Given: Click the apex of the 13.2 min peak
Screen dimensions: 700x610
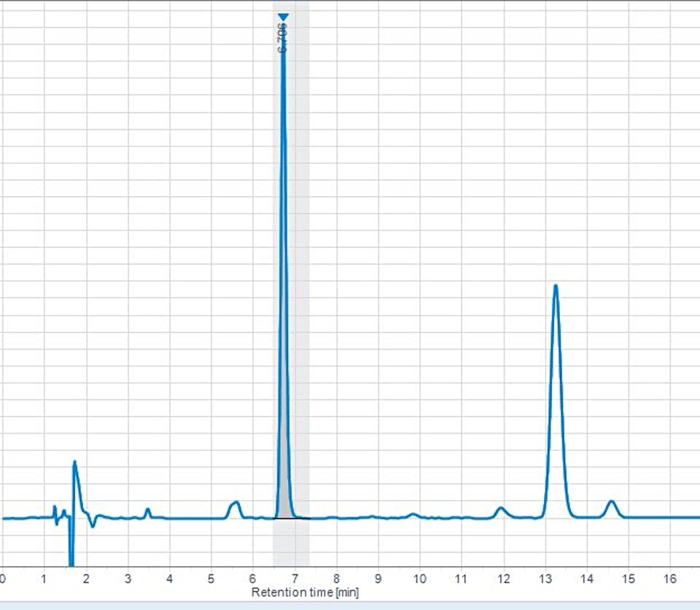Looking at the screenshot, I should click(x=556, y=286).
